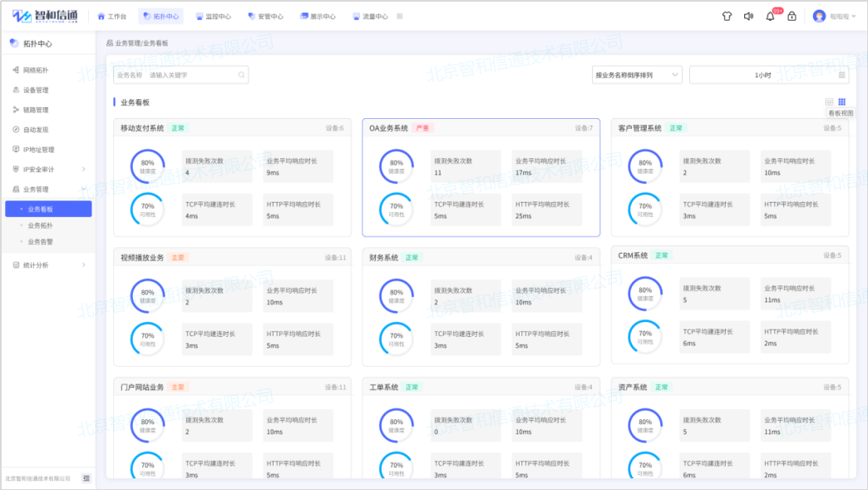Click 北京智和信通技术有限公司 footer text
Viewport: 868px width, 490px height.
pyautogui.click(x=37, y=478)
